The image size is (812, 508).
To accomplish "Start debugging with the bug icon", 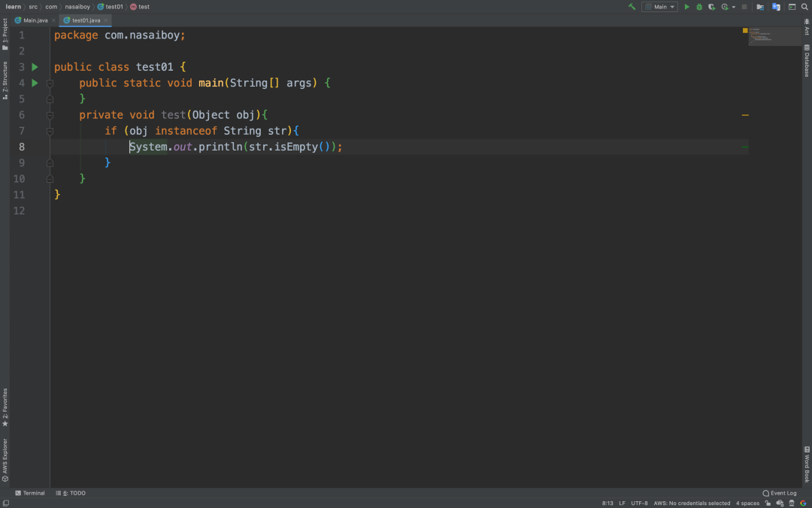I will 698,6.
